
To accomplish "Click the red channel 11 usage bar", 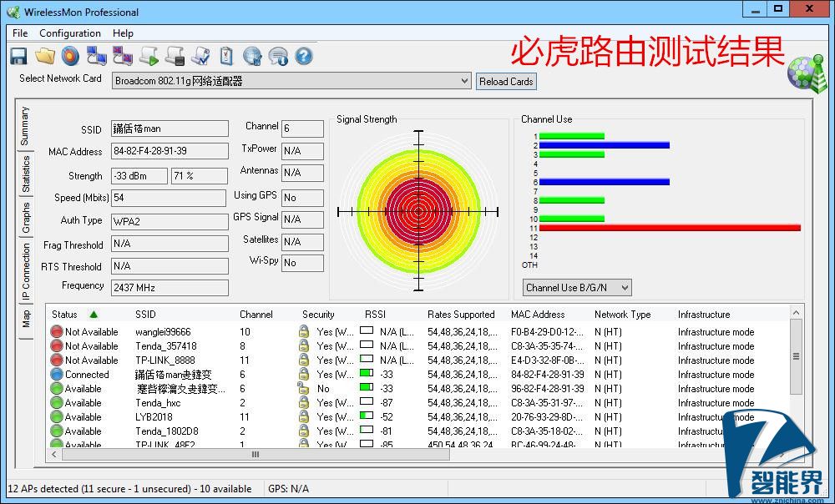I will click(670, 228).
